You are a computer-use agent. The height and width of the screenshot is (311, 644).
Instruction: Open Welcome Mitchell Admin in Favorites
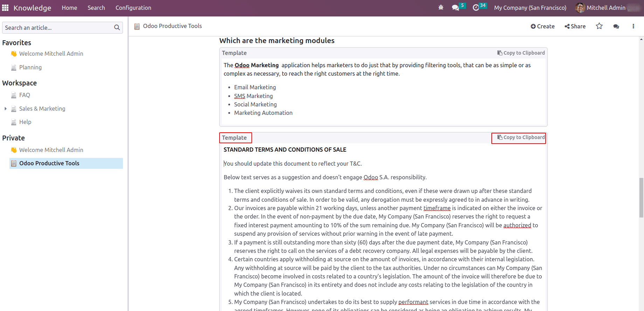coord(51,54)
